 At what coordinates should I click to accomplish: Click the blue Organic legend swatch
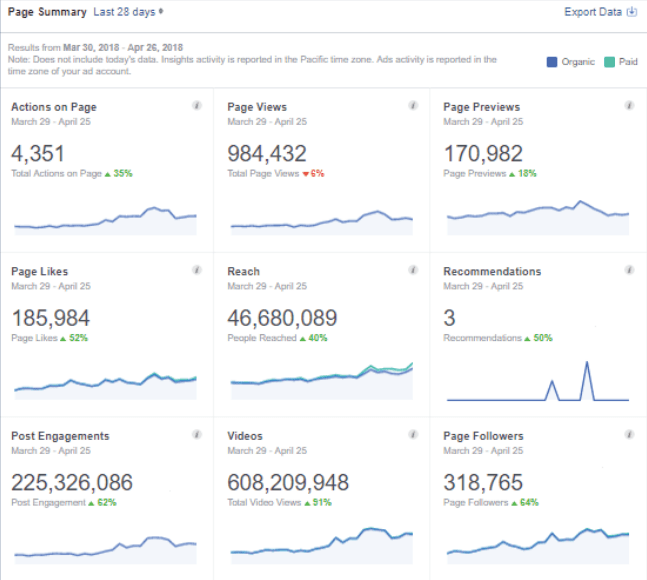pyautogui.click(x=552, y=62)
